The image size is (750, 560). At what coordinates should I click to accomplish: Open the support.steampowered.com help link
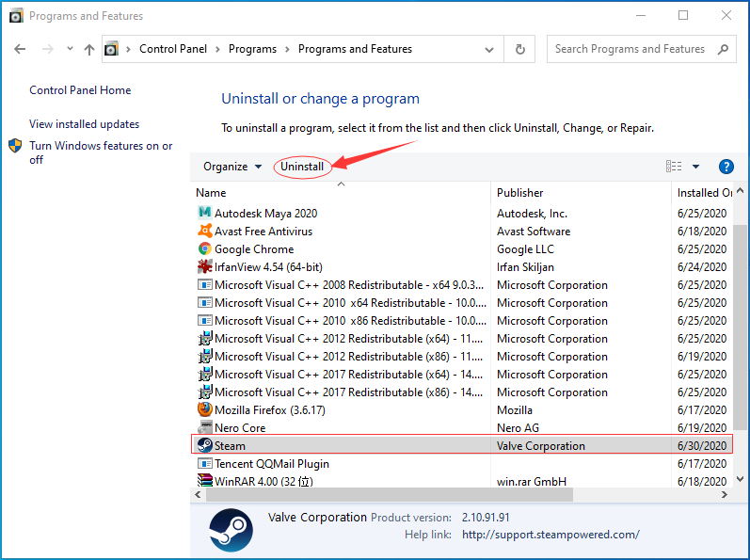551,535
